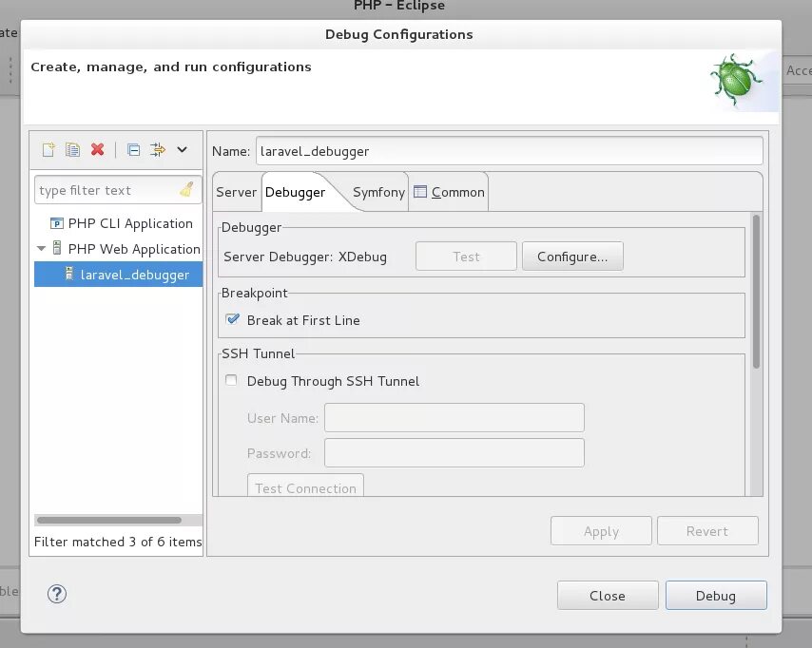Viewport: 812px width, 648px height.
Task: Start debugging with the Debug button
Action: click(x=716, y=596)
